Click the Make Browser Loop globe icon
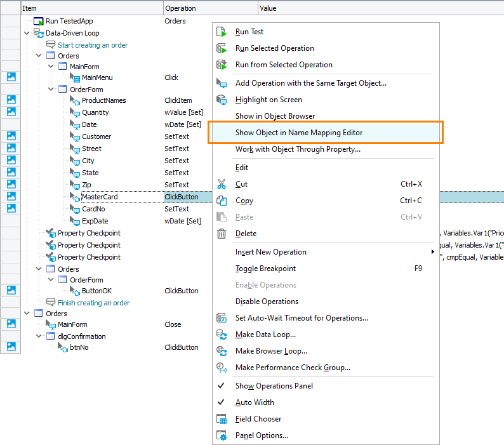This screenshot has height=445, width=504. (x=222, y=351)
